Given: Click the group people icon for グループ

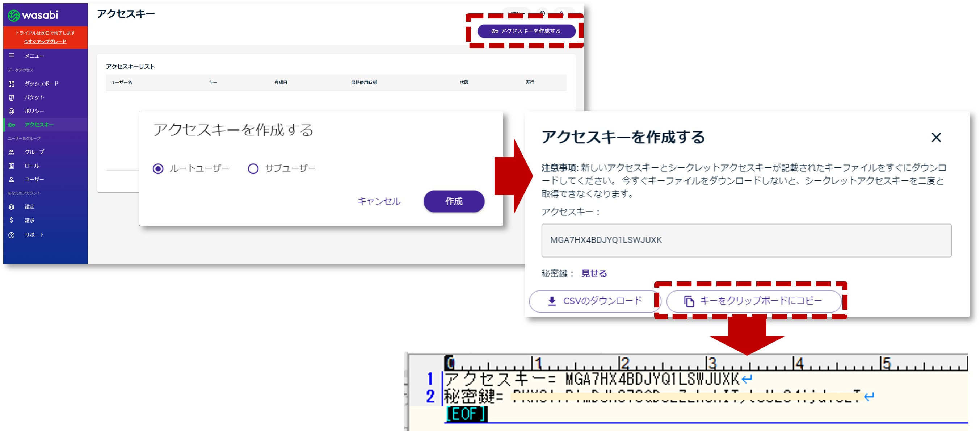Looking at the screenshot, I should (x=12, y=152).
